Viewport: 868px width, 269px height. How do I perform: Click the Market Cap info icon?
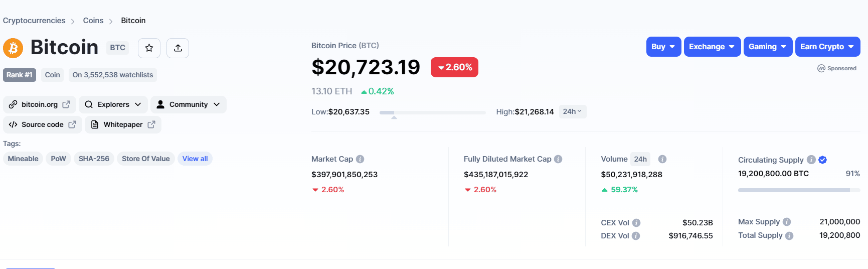click(x=360, y=159)
